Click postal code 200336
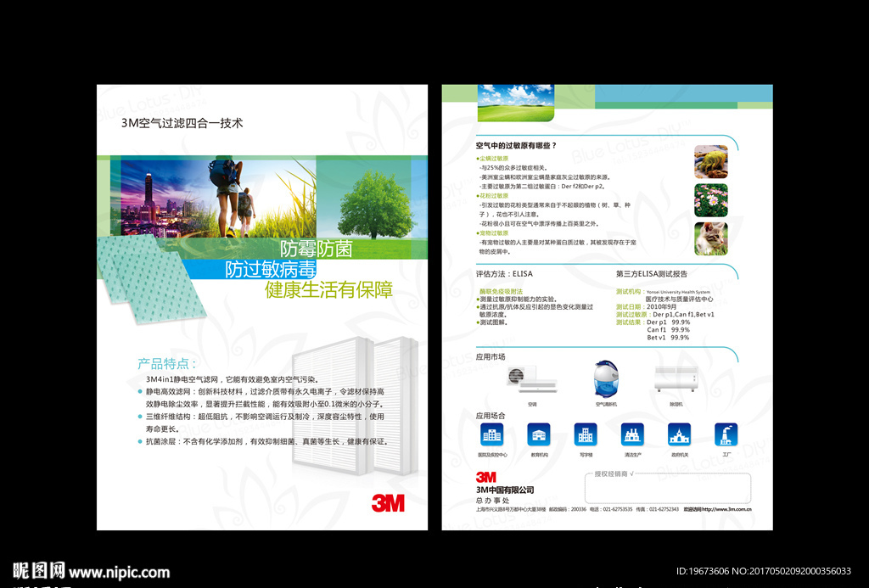This screenshot has width=869, height=588. pos(579,509)
